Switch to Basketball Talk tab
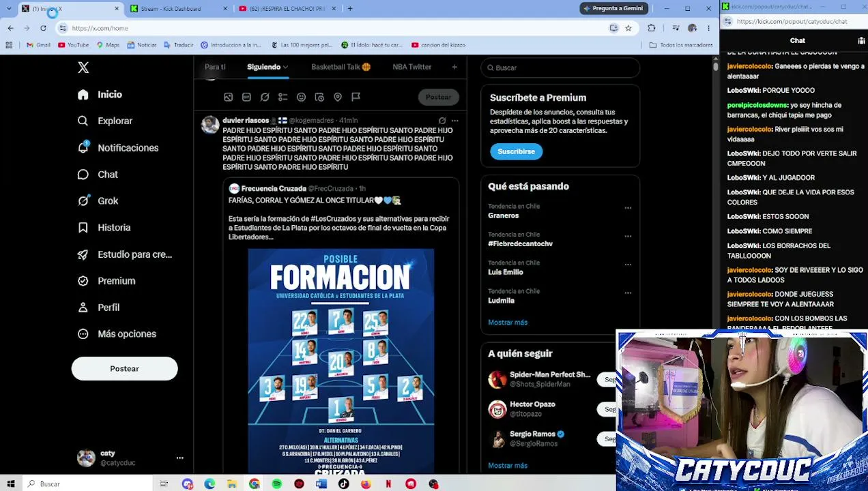This screenshot has width=868, height=491. (341, 67)
